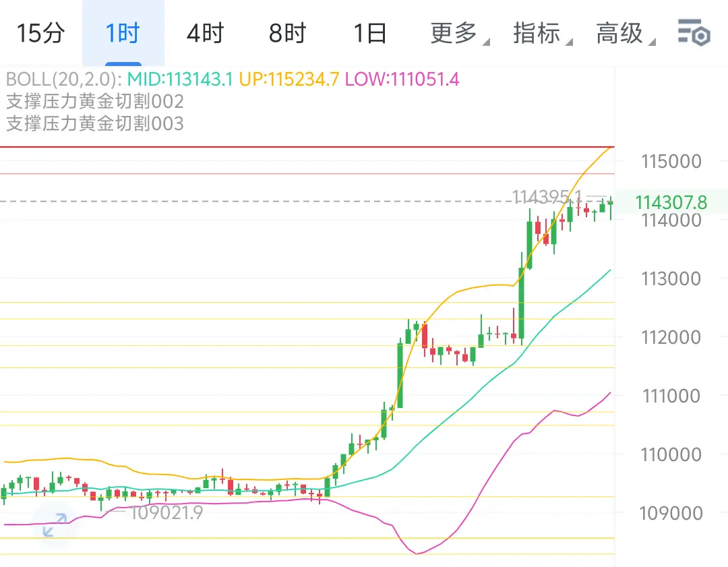The height and width of the screenshot is (567, 728).
Task: Click the low price label 109021.9
Action: (166, 513)
